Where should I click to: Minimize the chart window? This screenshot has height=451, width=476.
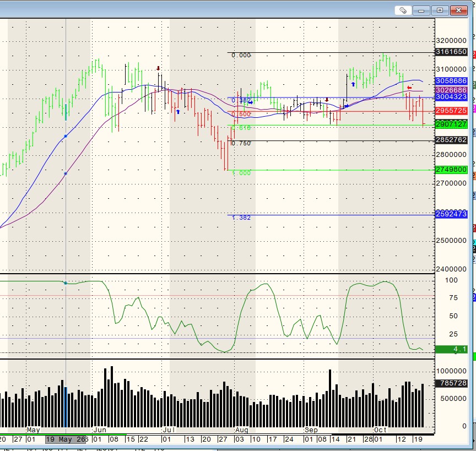[x=421, y=10]
